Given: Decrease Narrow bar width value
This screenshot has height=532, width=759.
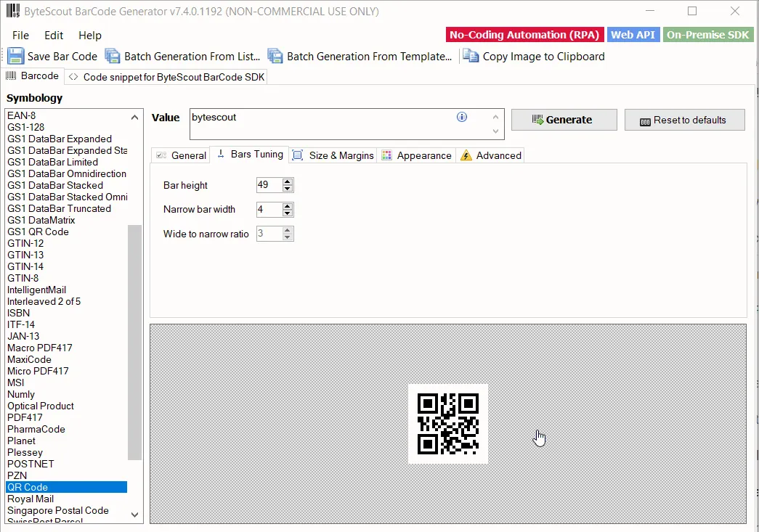Looking at the screenshot, I should point(288,213).
